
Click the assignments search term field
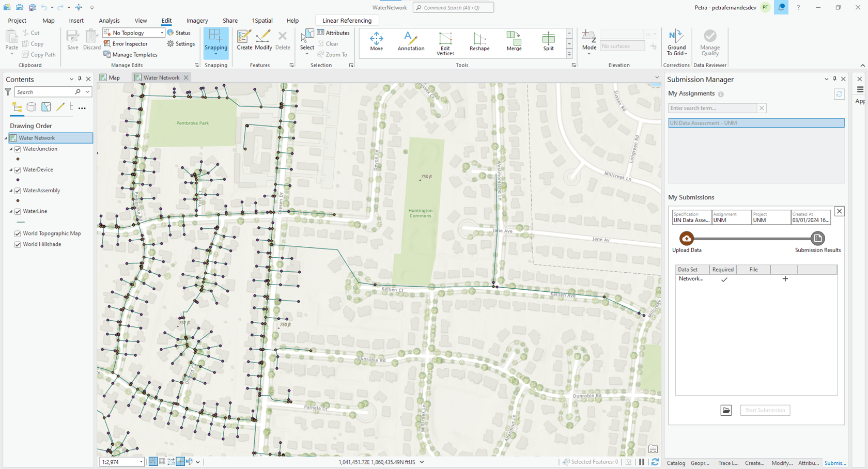[712, 108]
